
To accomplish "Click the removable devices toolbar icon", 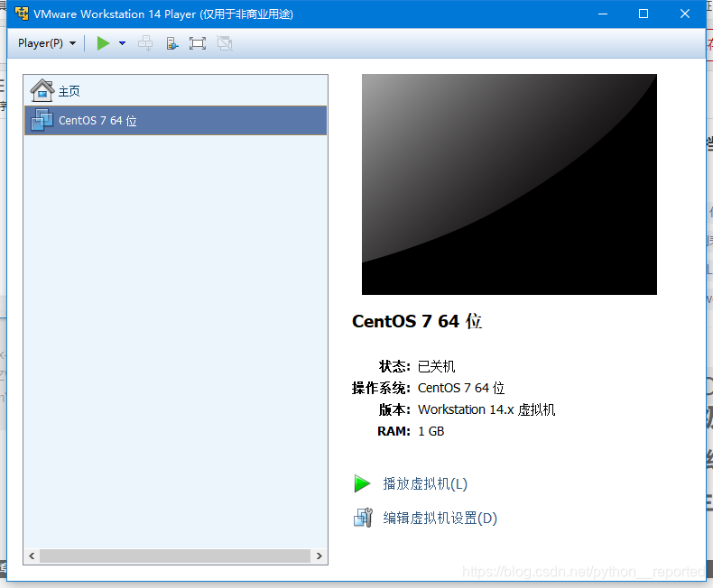I will (x=171, y=43).
